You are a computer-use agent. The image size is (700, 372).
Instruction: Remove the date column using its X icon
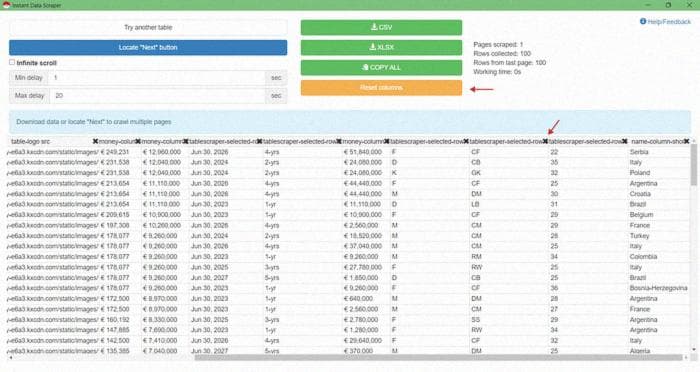(259, 141)
